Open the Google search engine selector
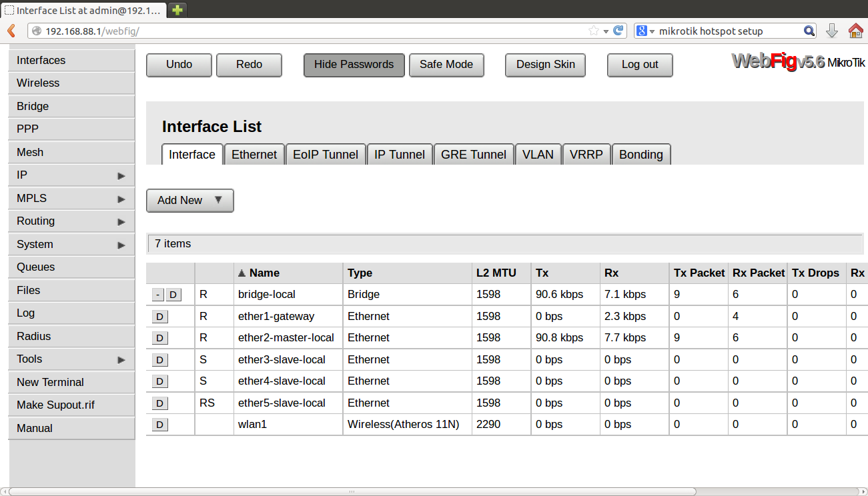This screenshot has height=496, width=868. click(x=645, y=31)
